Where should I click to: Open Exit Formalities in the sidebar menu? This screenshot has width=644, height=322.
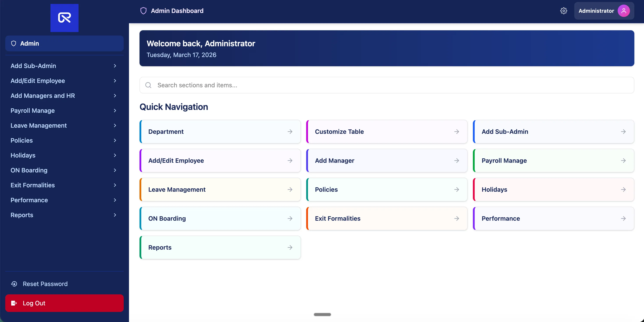[x=64, y=185]
